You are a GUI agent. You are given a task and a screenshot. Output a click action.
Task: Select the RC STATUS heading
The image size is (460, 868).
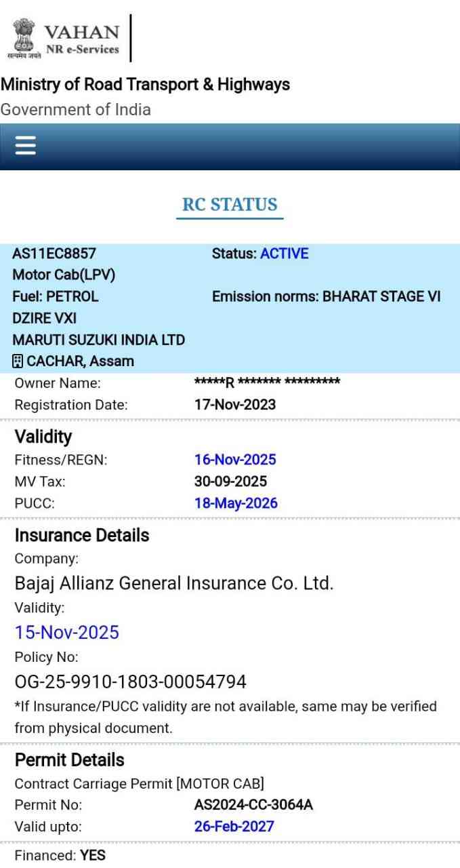(230, 205)
